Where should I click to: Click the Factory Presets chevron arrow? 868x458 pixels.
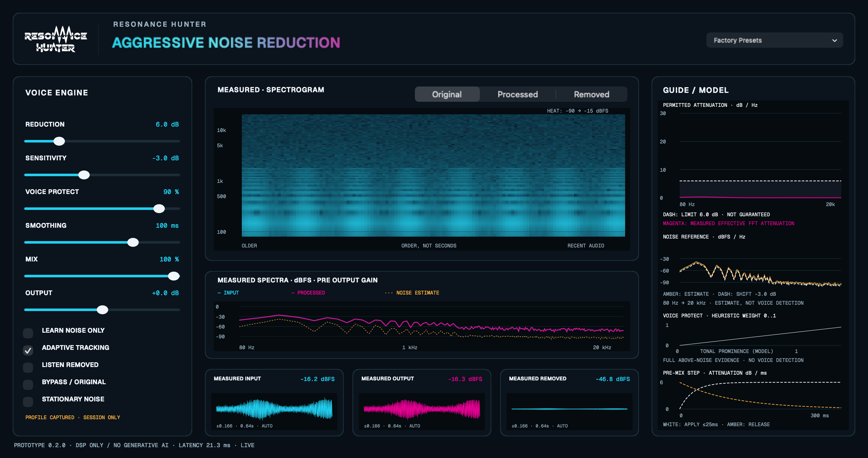click(834, 40)
